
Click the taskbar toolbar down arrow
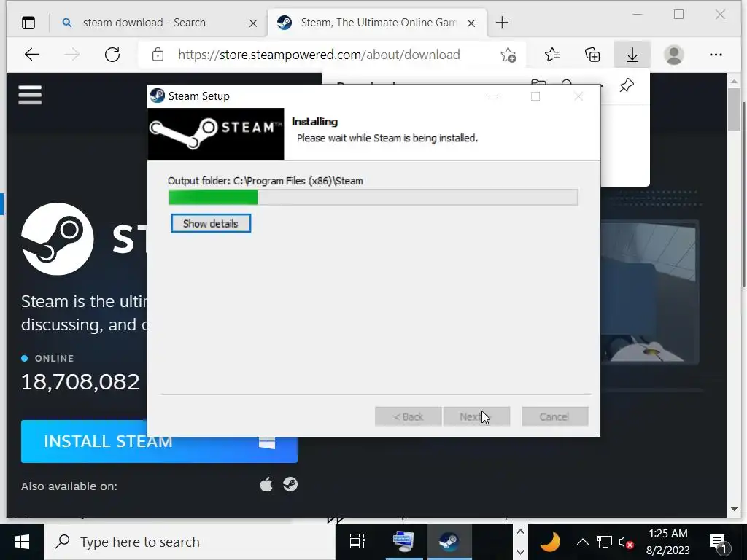pyautogui.click(x=520, y=552)
